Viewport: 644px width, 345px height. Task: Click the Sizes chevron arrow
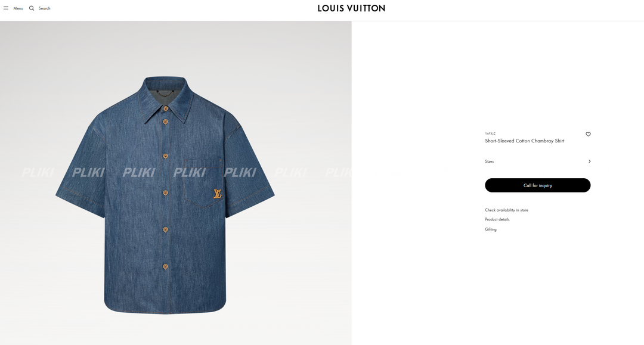[x=589, y=161]
